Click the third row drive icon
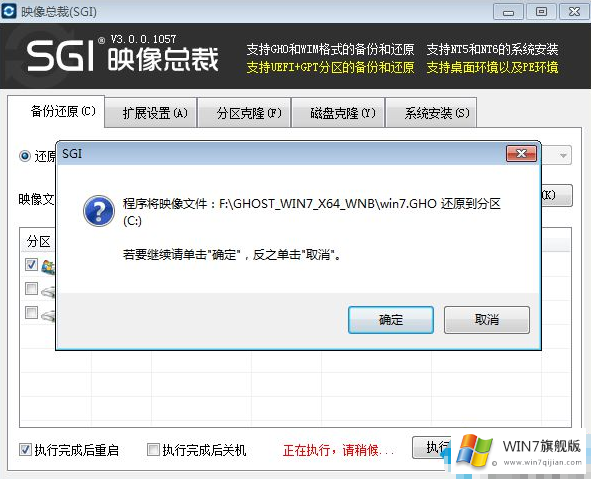Image resolution: width=591 pixels, height=479 pixels. coord(49,315)
